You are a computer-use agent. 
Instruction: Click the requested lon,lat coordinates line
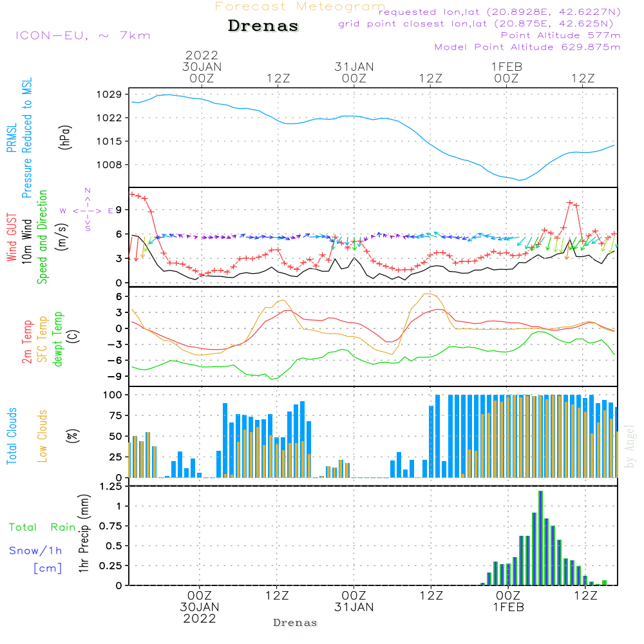pyautogui.click(x=500, y=12)
